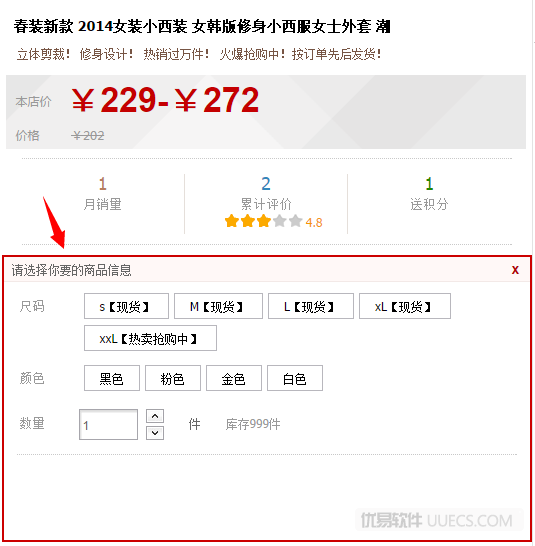535x546 pixels.
Task: Click the product title text
Action: coord(202,26)
